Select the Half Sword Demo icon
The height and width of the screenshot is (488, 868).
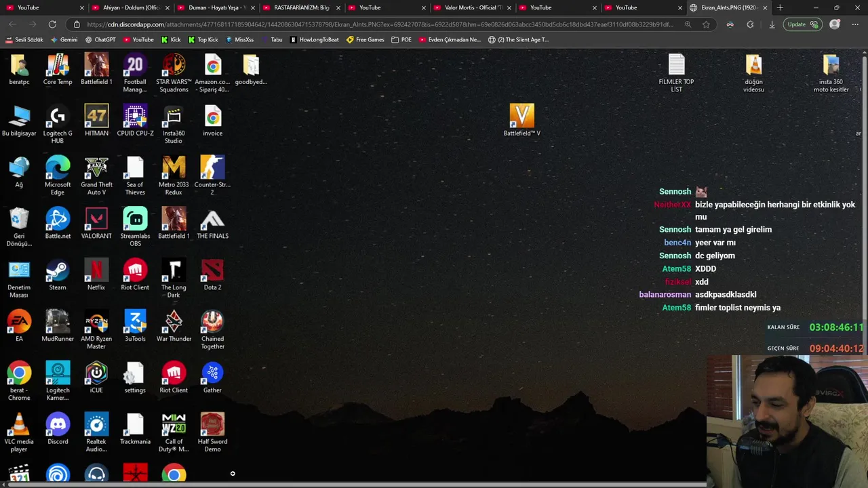(x=212, y=434)
